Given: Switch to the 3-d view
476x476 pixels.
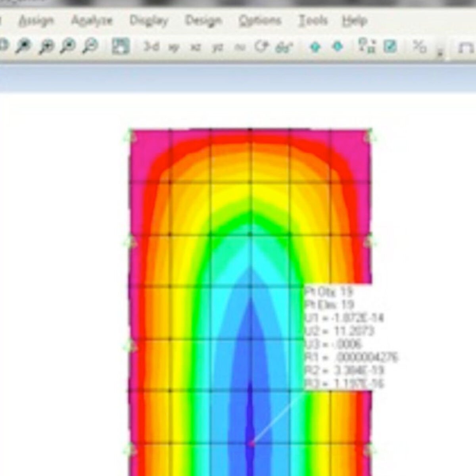Looking at the screenshot, I should [x=151, y=47].
